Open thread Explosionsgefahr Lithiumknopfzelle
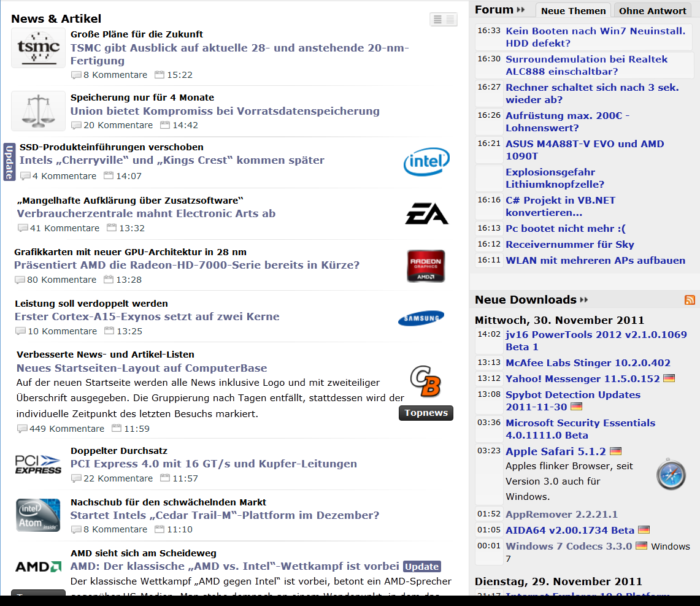Image resolution: width=700 pixels, height=606 pixels. (555, 178)
